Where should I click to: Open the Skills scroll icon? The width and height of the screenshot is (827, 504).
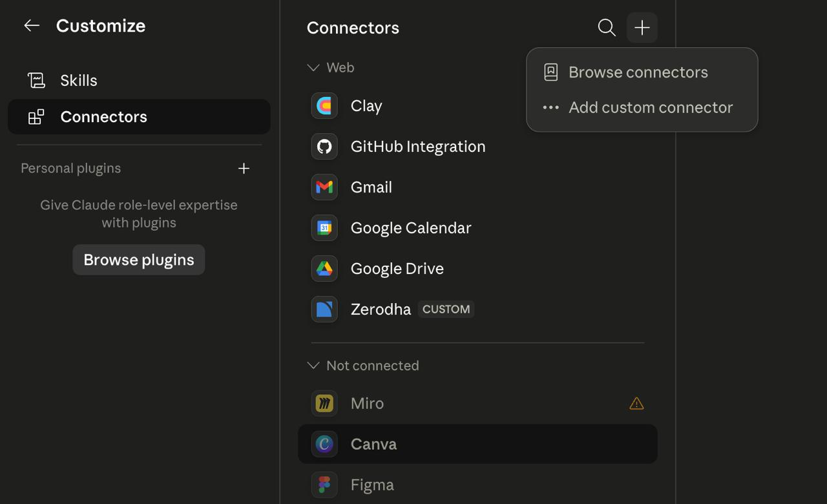coord(36,80)
